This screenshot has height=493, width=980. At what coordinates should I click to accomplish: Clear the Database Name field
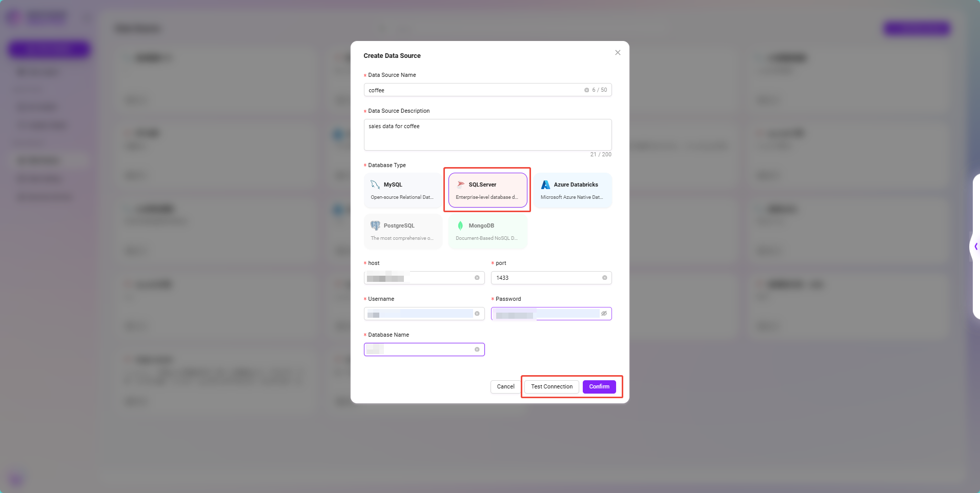coord(477,350)
